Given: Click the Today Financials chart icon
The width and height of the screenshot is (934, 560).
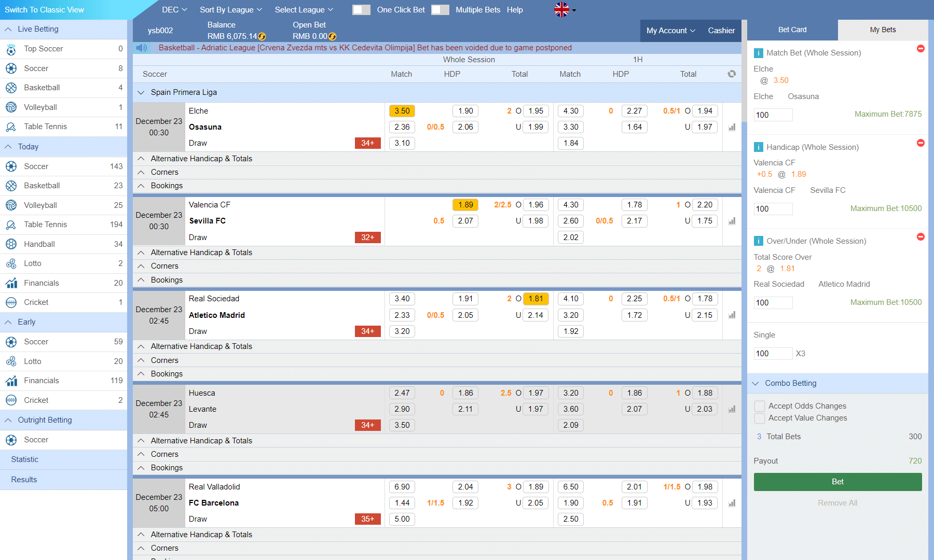Looking at the screenshot, I should click(11, 283).
